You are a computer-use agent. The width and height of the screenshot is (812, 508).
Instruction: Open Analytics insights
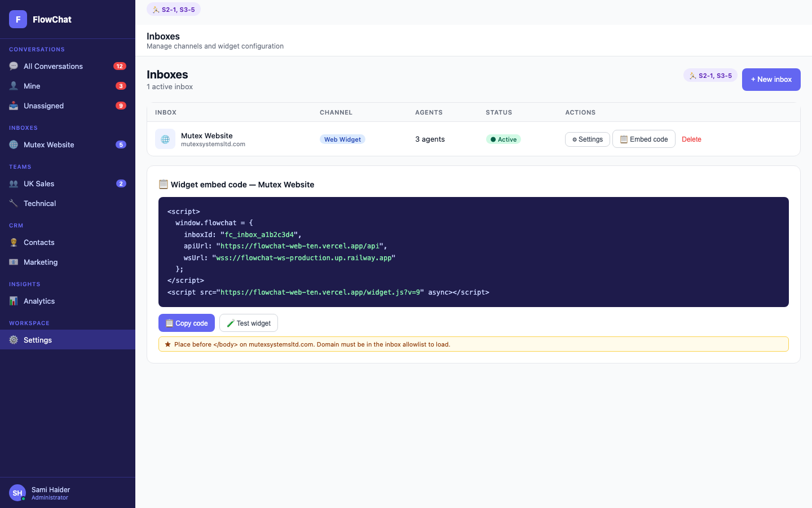(x=68, y=301)
